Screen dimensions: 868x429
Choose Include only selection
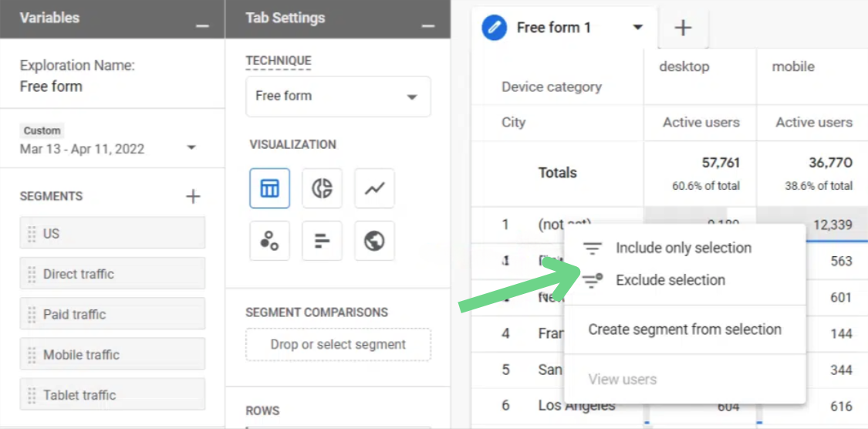tap(685, 248)
